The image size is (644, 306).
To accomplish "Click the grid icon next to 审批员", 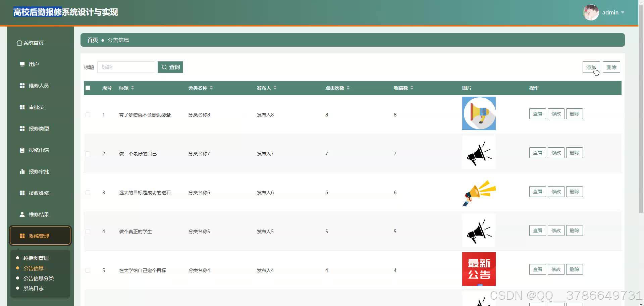I will coord(22,107).
